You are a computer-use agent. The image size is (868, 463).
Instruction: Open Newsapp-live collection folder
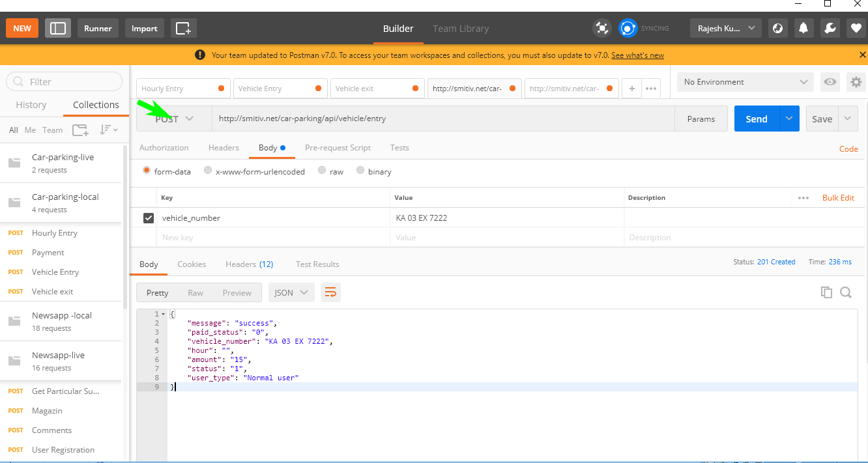tap(61, 361)
